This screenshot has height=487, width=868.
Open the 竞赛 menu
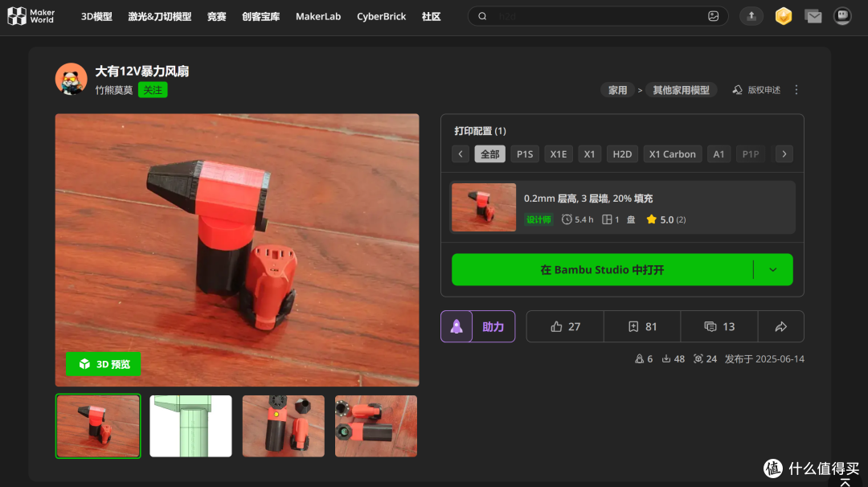[216, 17]
